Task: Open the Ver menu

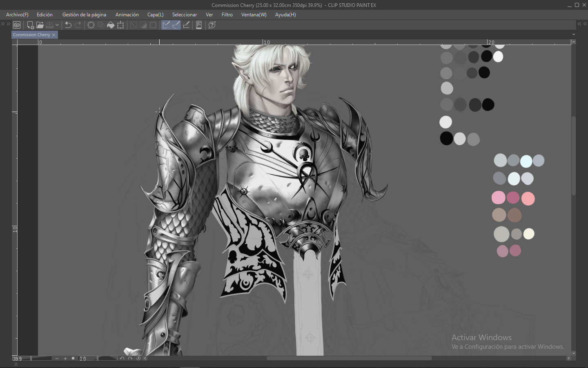Action: tap(209, 15)
